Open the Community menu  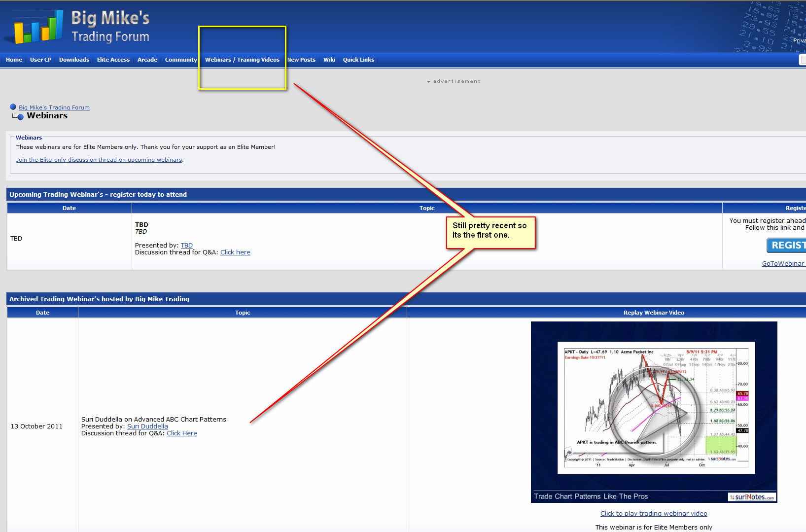(181, 60)
